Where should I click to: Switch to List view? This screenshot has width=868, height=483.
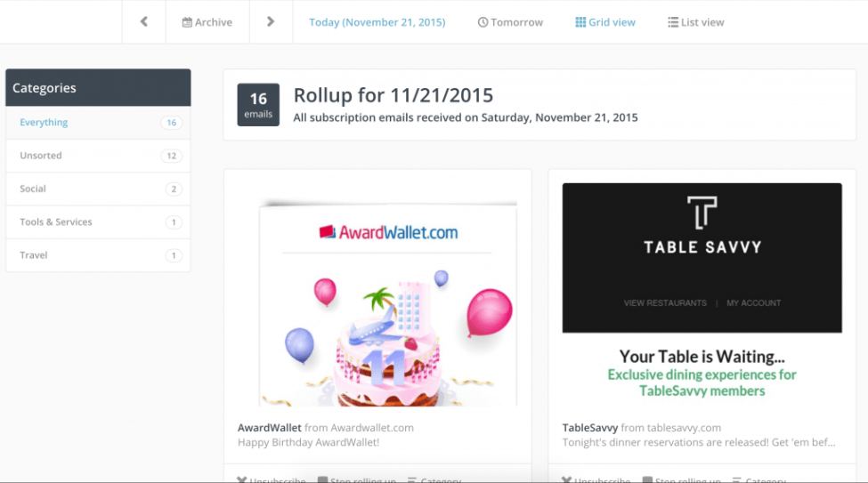(696, 22)
